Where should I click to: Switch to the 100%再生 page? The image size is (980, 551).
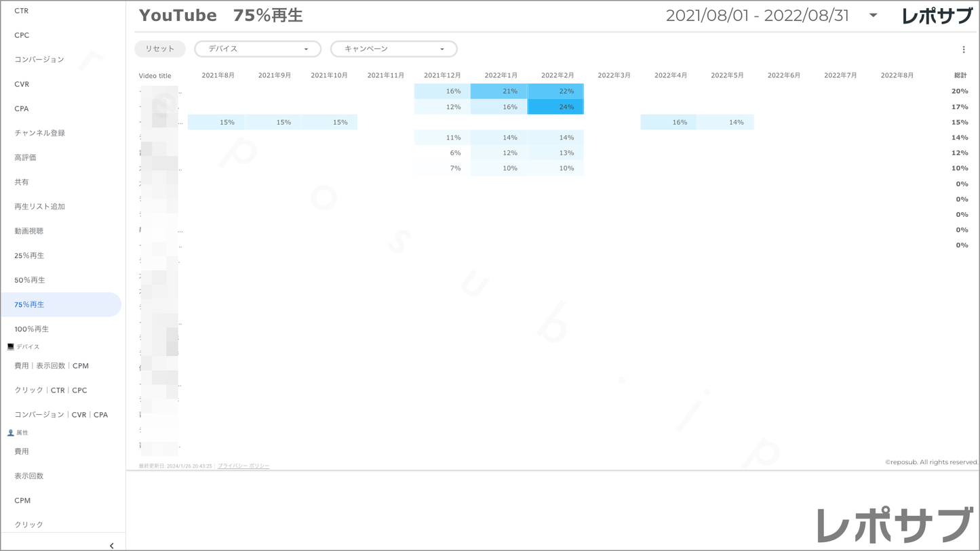tap(32, 329)
